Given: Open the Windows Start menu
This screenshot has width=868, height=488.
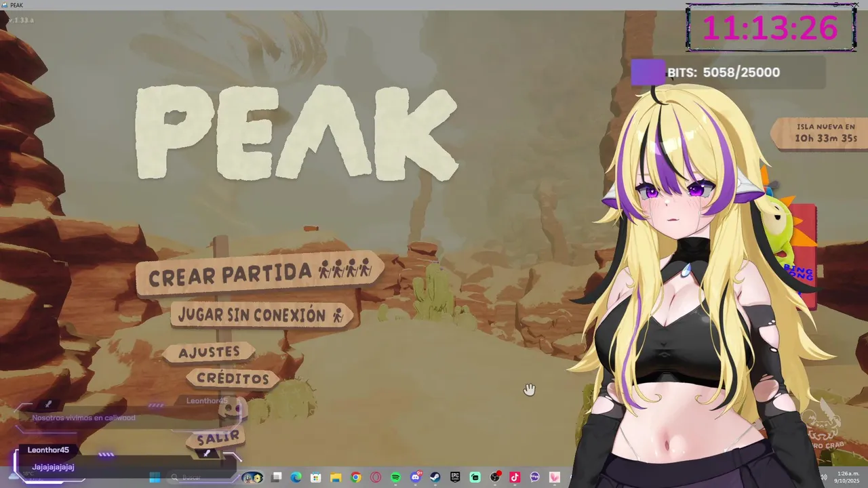Looking at the screenshot, I should pos(155,477).
